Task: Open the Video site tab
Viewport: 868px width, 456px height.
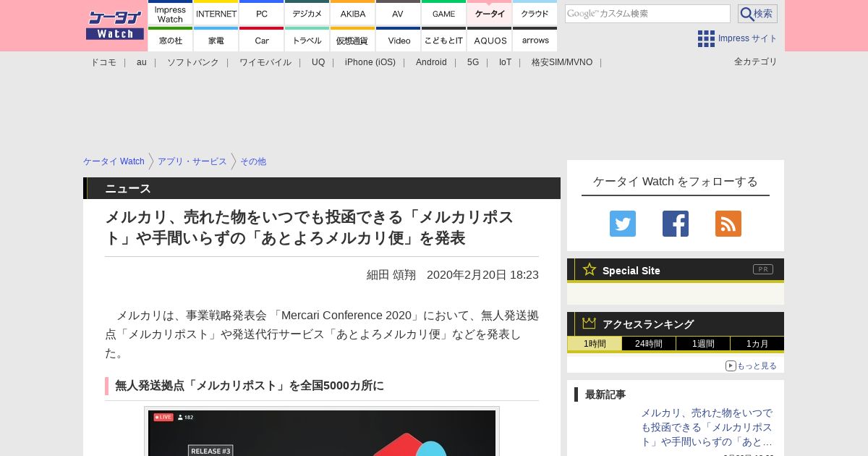Action: point(399,40)
